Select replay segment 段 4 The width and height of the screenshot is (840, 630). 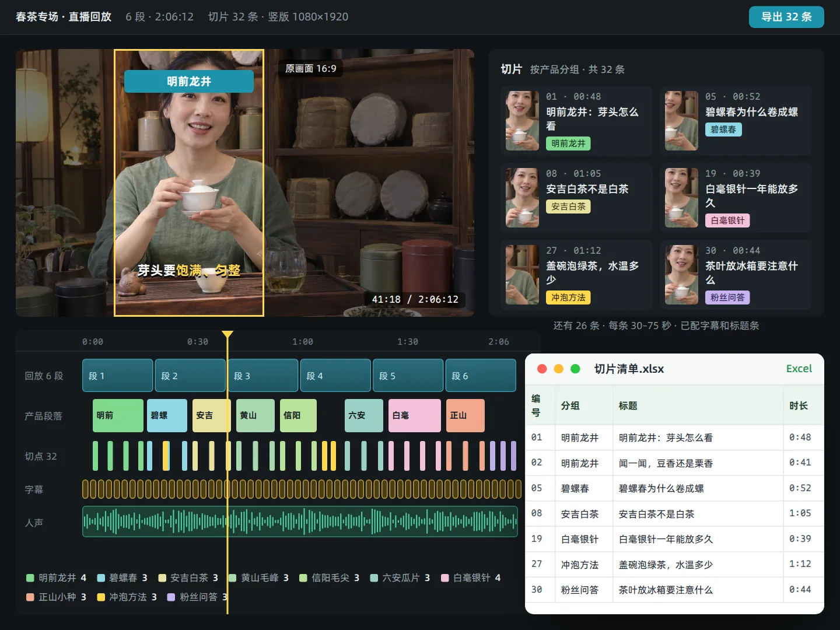point(335,376)
